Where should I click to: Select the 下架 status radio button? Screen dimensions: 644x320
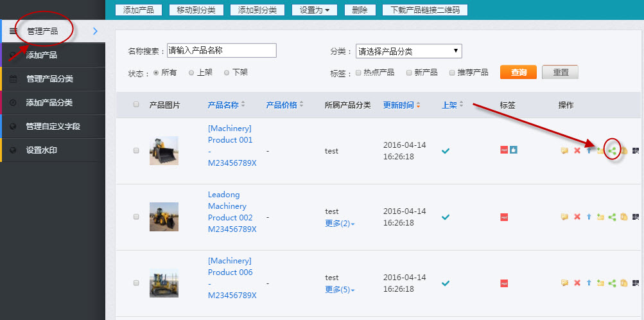[227, 73]
